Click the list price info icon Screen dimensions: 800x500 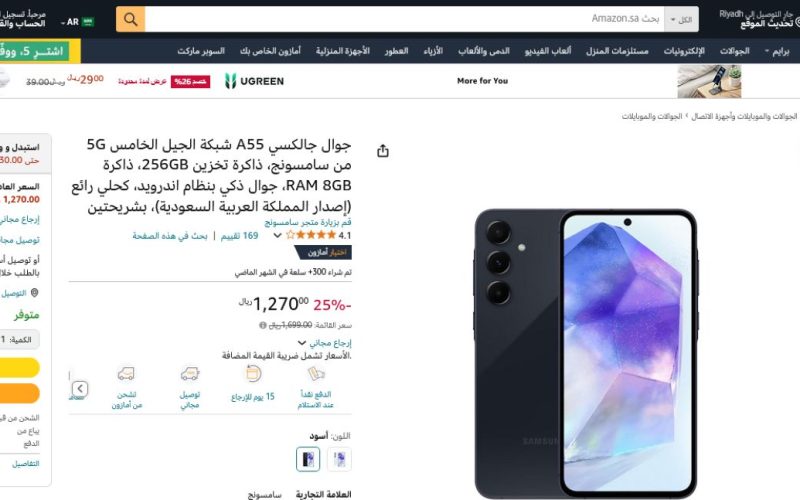point(263,325)
